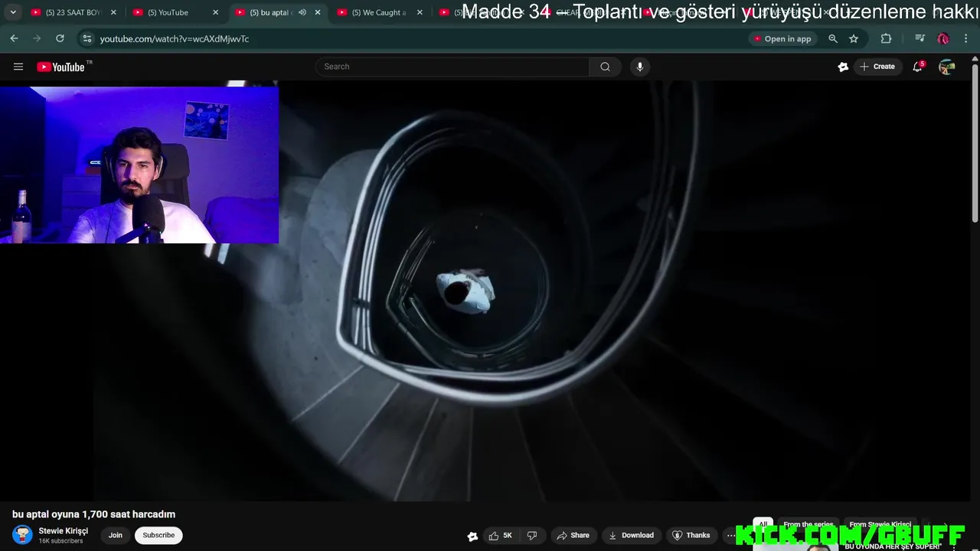This screenshot has width=980, height=551.
Task: Open the media control icon in toolbar
Action: coord(920,38)
